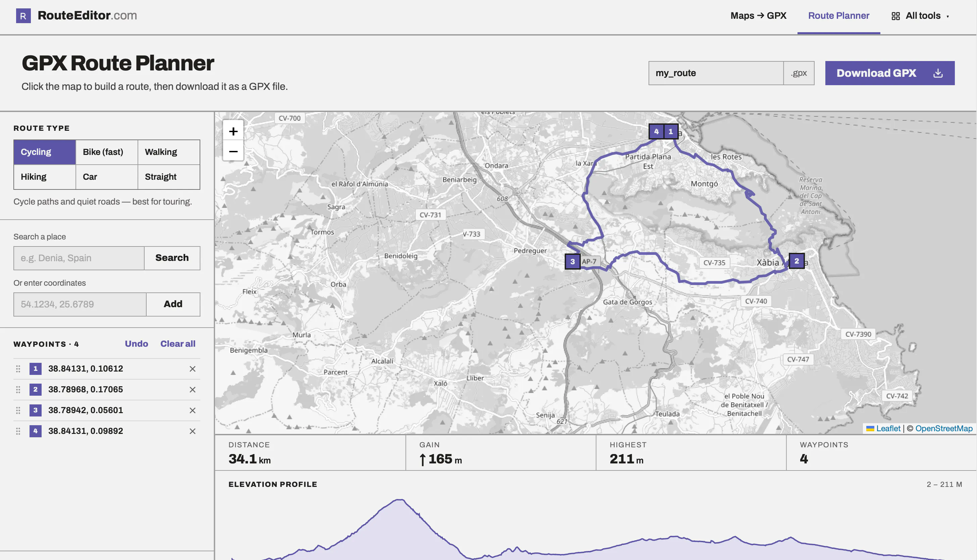This screenshot has height=560, width=977.
Task: Zoom out the map with minus button
Action: pyautogui.click(x=233, y=151)
